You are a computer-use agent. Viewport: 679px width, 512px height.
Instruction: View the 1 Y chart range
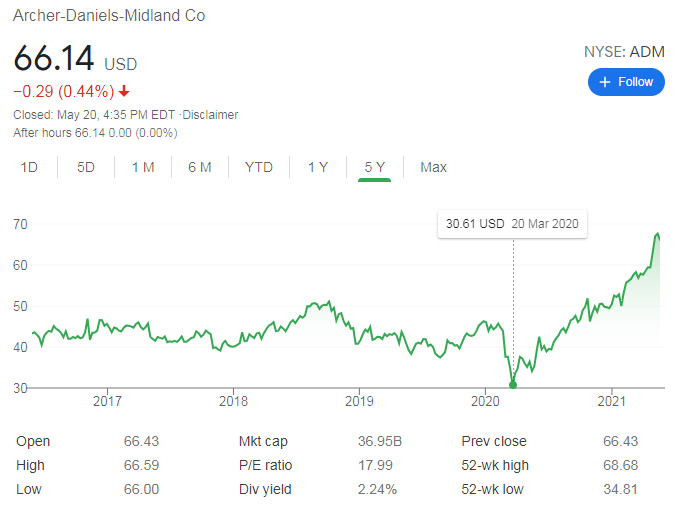click(318, 167)
